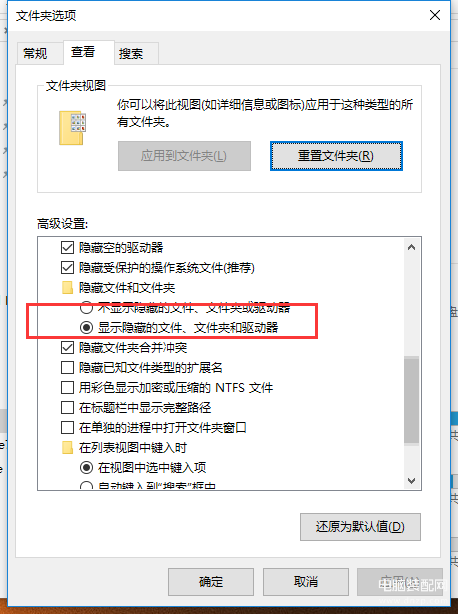Click the folder view icon in 文件夹视图

[x=72, y=128]
